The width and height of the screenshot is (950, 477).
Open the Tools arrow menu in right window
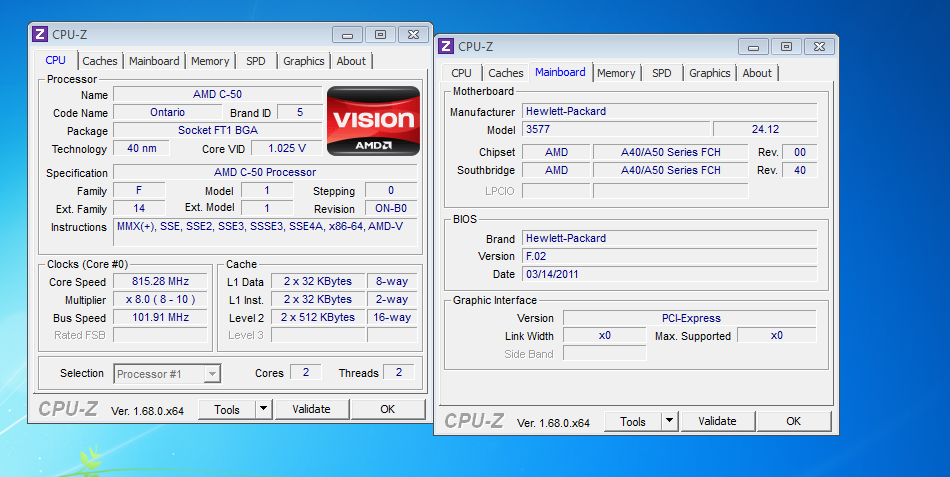click(x=669, y=421)
